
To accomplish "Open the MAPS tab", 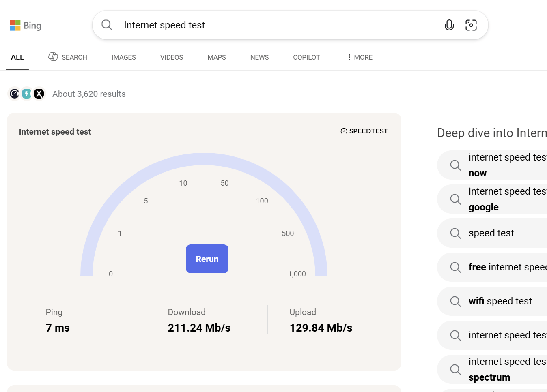I will click(216, 57).
